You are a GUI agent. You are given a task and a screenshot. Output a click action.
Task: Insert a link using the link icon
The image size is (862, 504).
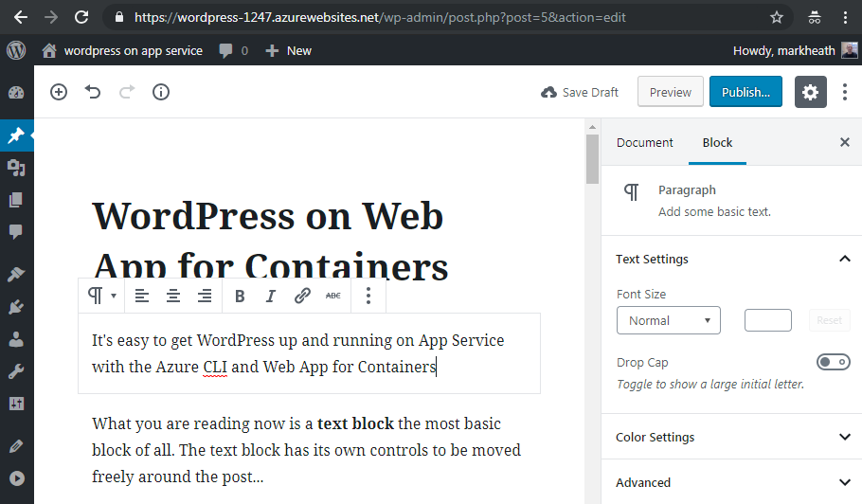302,296
